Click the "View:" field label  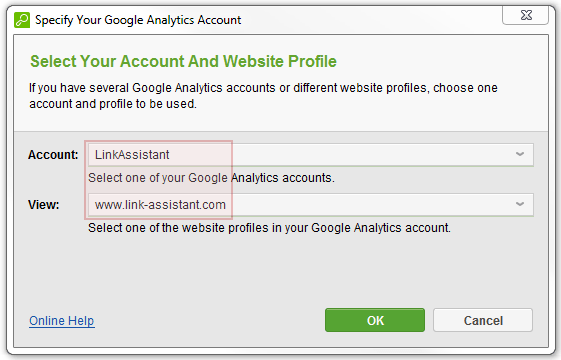[x=44, y=205]
